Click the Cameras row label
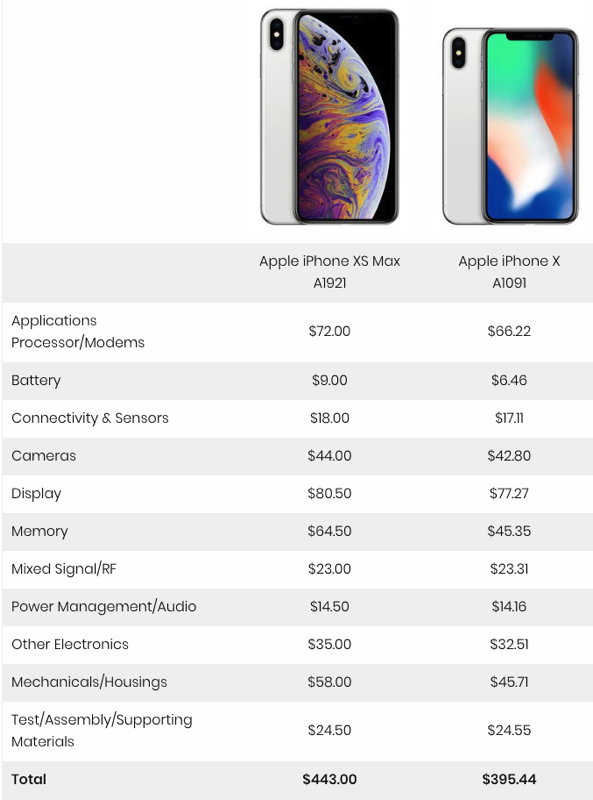Image resolution: width=593 pixels, height=800 pixels. [x=43, y=456]
